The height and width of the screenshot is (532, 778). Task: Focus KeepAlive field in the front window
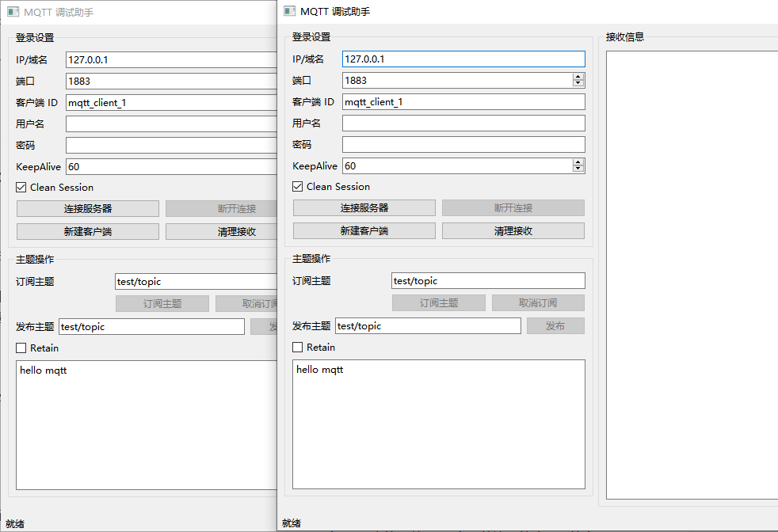pyautogui.click(x=457, y=166)
